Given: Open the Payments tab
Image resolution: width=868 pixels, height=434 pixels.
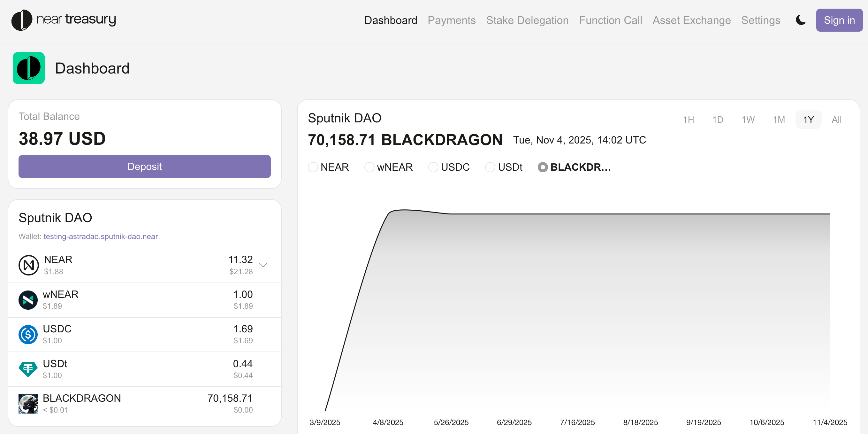Looking at the screenshot, I should 452,20.
